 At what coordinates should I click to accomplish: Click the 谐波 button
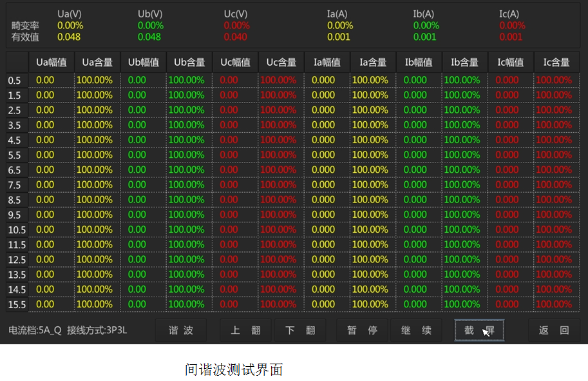pyautogui.click(x=181, y=330)
